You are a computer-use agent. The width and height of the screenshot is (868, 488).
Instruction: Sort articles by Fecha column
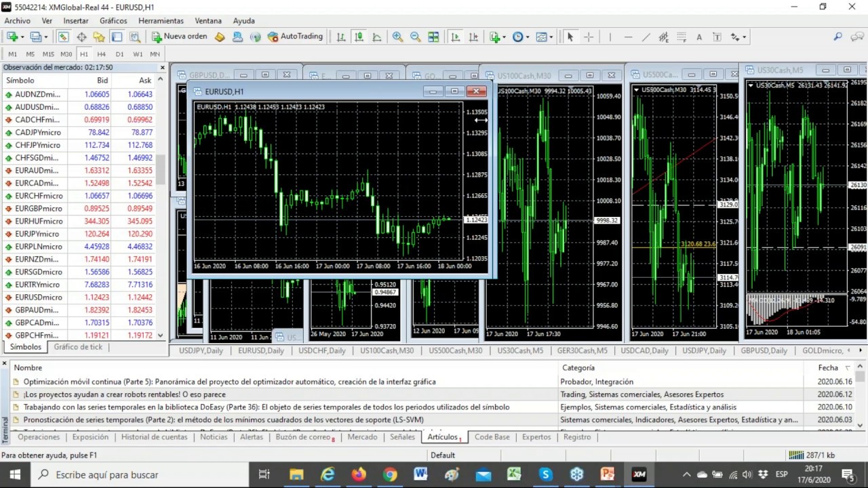(x=828, y=367)
